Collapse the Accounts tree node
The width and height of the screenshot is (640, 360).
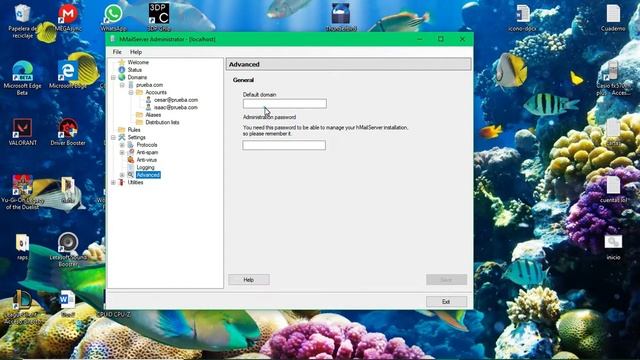point(131,92)
